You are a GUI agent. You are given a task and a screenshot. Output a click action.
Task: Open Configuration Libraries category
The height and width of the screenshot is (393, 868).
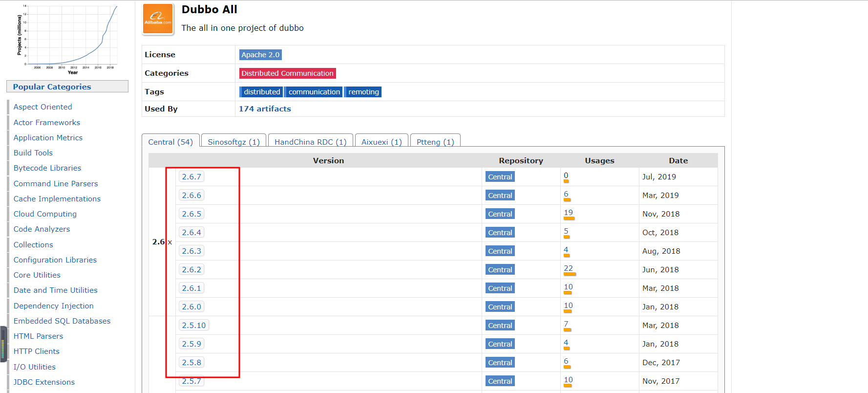(55, 260)
